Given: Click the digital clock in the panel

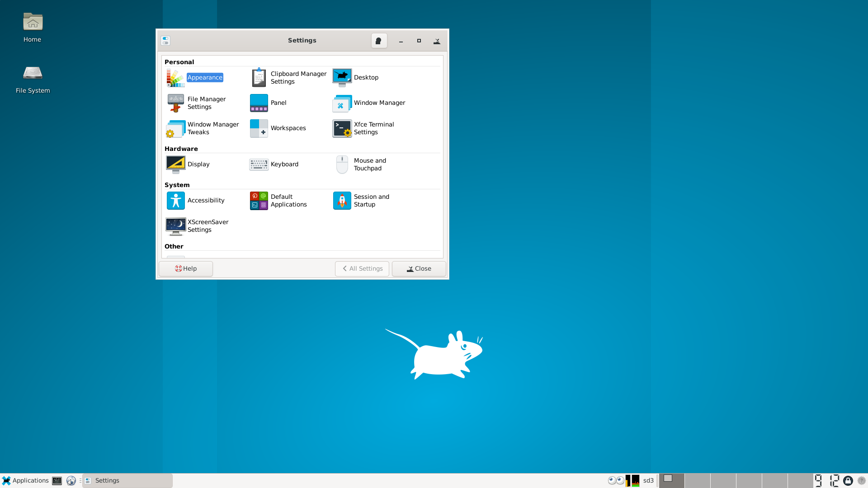Looking at the screenshot, I should 826,481.
